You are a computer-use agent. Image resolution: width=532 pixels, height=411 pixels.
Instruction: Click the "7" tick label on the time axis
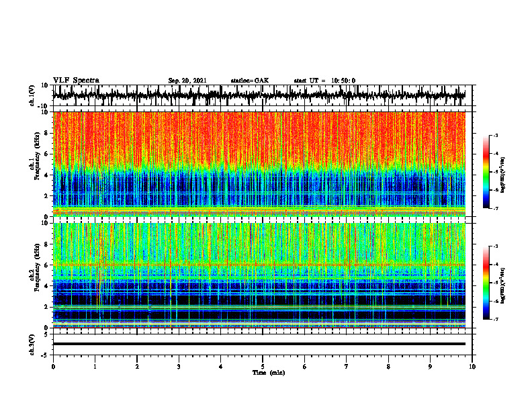pyautogui.click(x=347, y=367)
